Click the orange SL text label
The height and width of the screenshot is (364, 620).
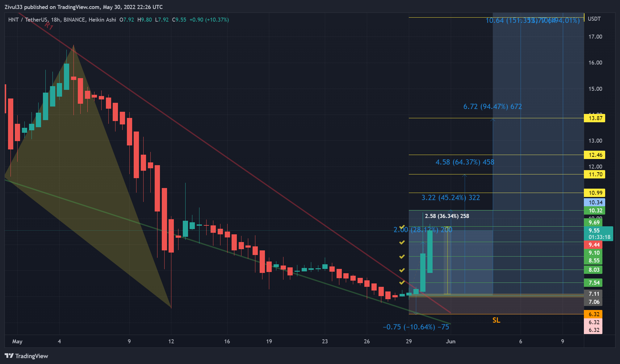[x=496, y=320]
